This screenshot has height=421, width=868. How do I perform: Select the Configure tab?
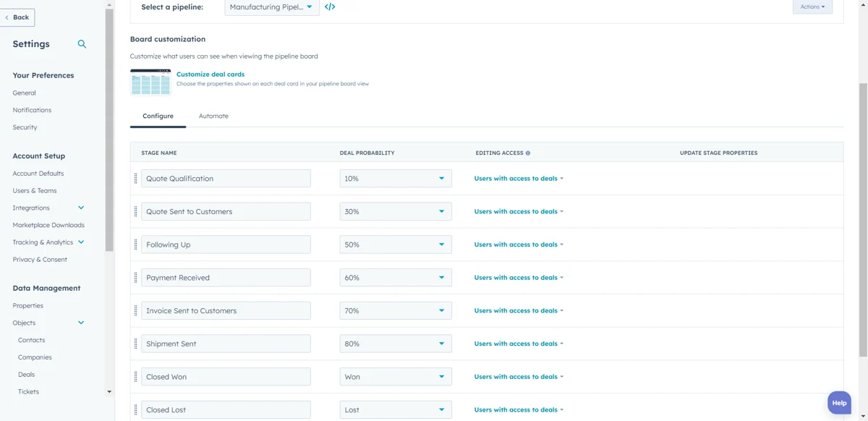[158, 116]
